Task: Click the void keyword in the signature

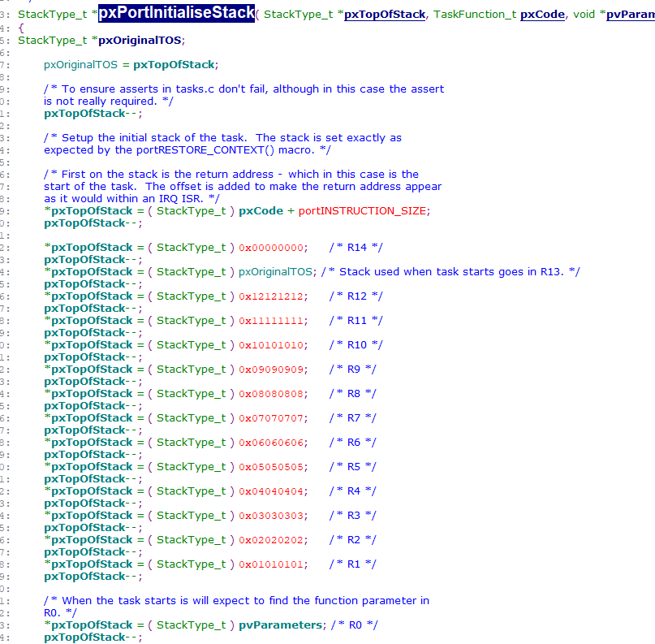Action: pos(584,15)
